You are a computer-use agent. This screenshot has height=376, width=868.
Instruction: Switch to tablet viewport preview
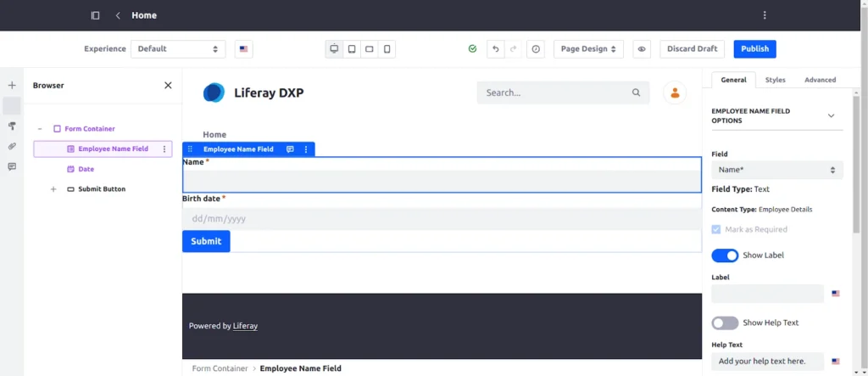[x=352, y=48]
